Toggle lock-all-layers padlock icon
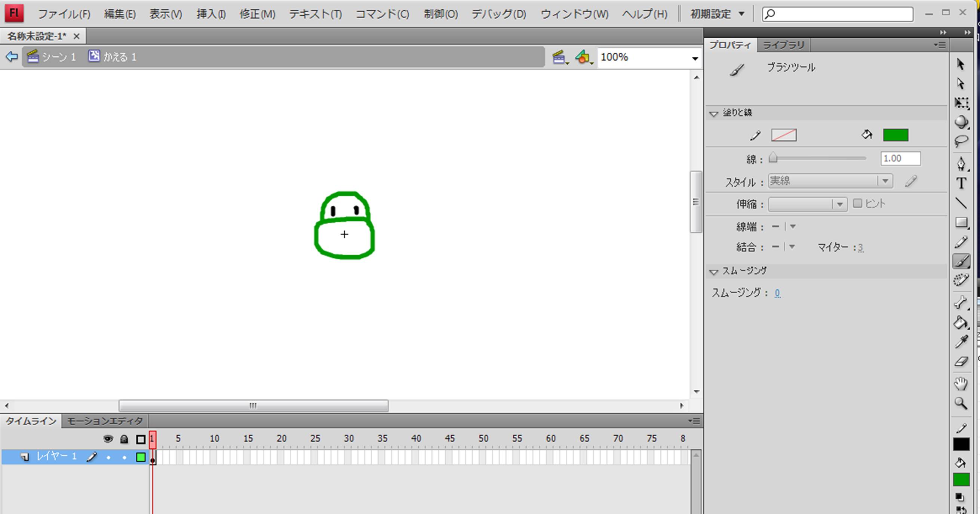This screenshot has height=514, width=980. pyautogui.click(x=124, y=440)
